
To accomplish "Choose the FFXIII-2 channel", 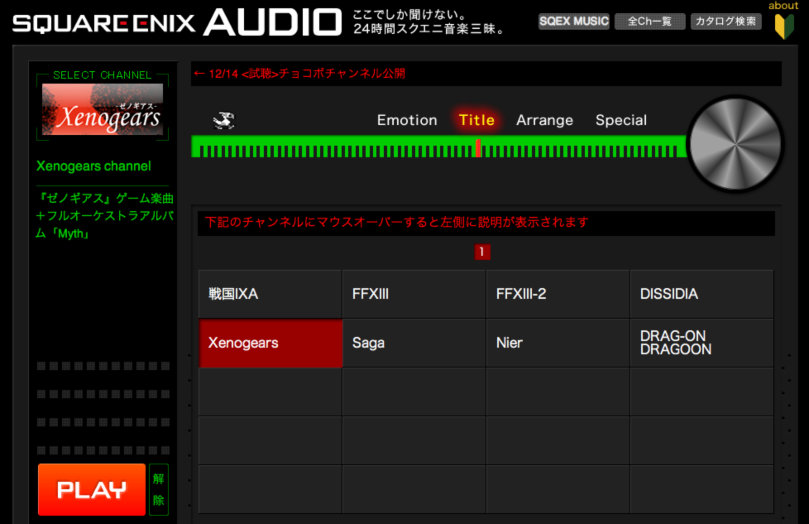I will [x=558, y=294].
